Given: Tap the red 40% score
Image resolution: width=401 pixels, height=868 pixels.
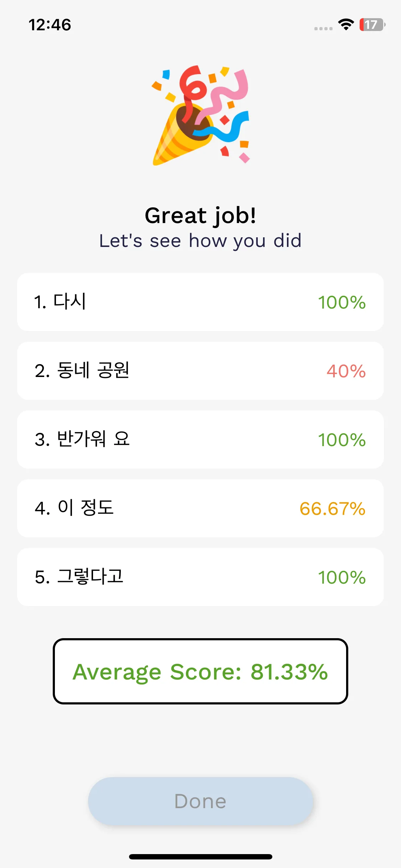Looking at the screenshot, I should pyautogui.click(x=346, y=371).
